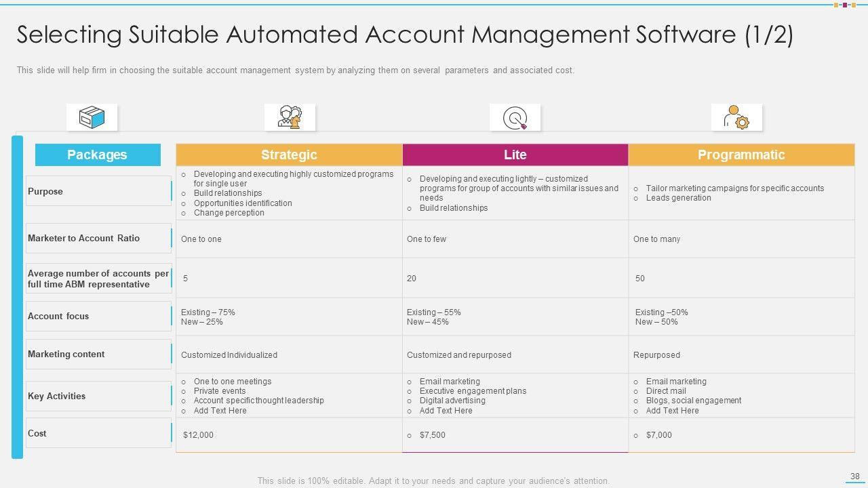Image resolution: width=868 pixels, height=488 pixels.
Task: Select the value 5 under Strategic
Action: pos(185,279)
